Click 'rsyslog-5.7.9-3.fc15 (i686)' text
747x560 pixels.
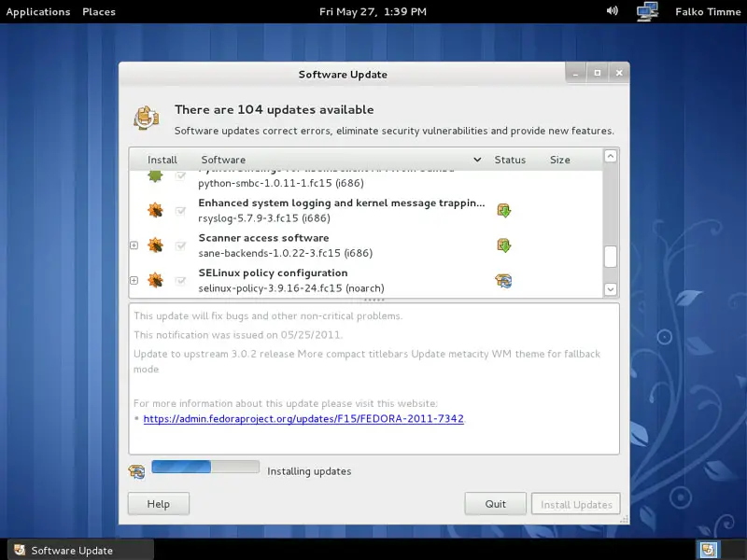[x=264, y=218]
